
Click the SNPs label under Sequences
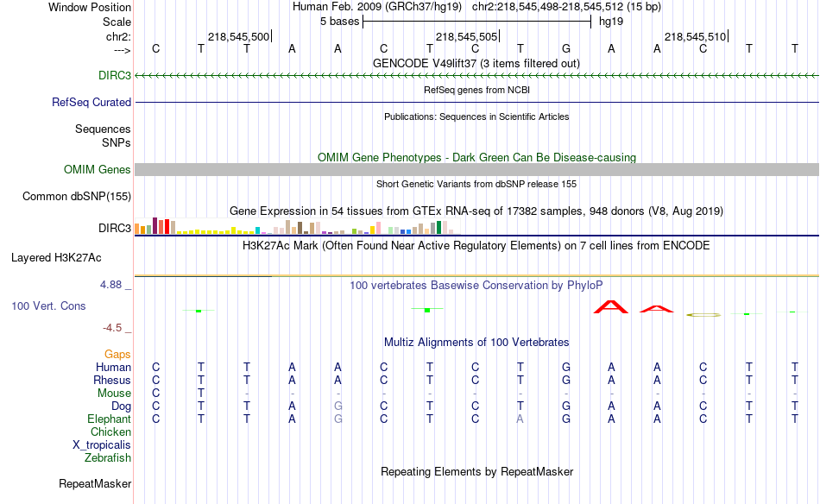(117, 142)
